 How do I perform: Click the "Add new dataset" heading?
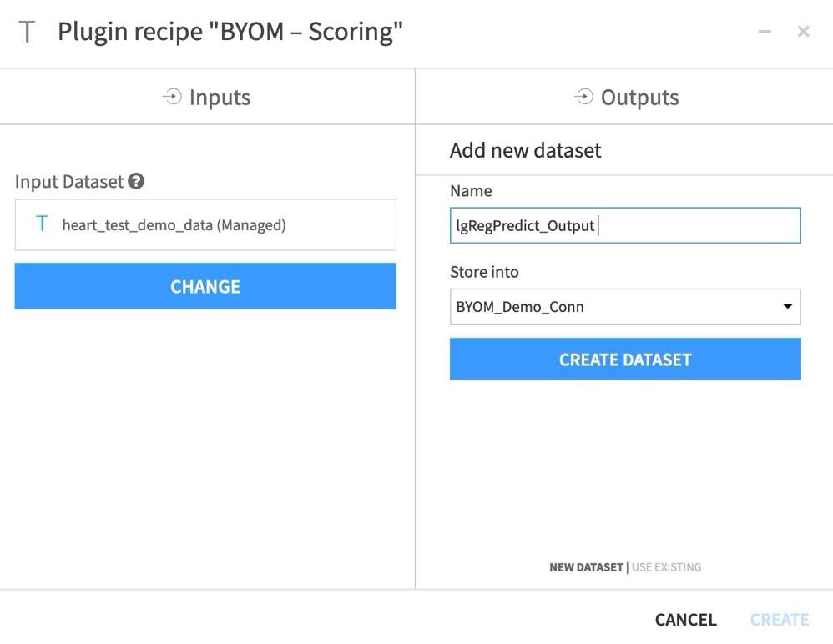click(525, 150)
